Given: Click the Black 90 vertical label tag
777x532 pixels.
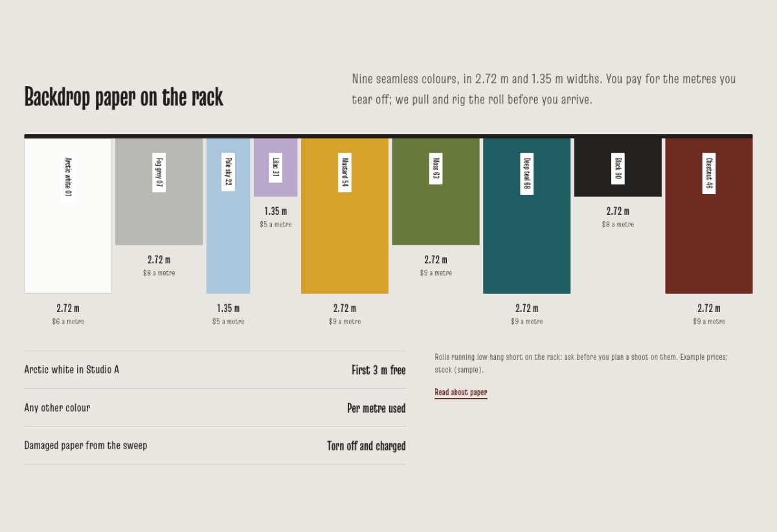Looking at the screenshot, I should click(618, 169).
